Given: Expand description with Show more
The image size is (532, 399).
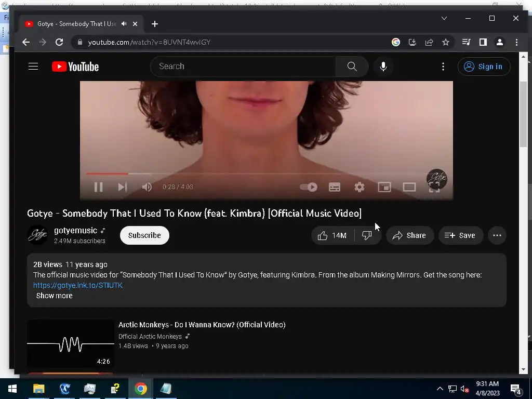Looking at the screenshot, I should click(x=54, y=296).
